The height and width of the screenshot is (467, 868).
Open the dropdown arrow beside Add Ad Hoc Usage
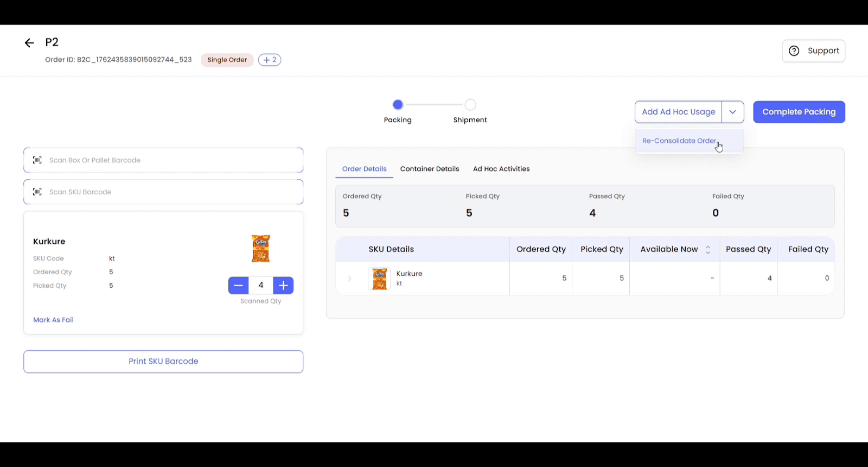point(732,112)
